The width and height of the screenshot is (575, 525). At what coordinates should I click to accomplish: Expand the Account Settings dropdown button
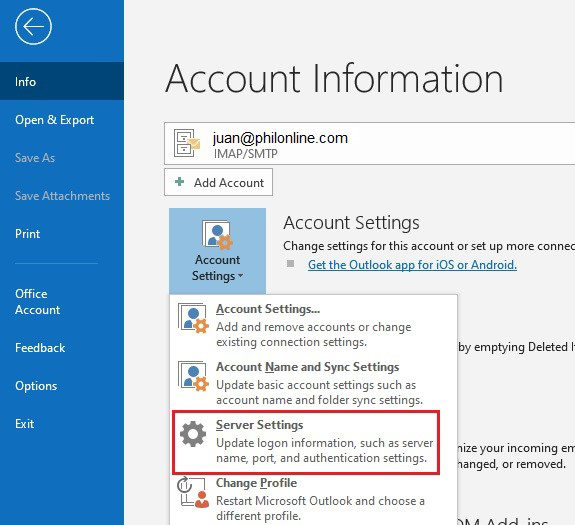click(x=217, y=251)
